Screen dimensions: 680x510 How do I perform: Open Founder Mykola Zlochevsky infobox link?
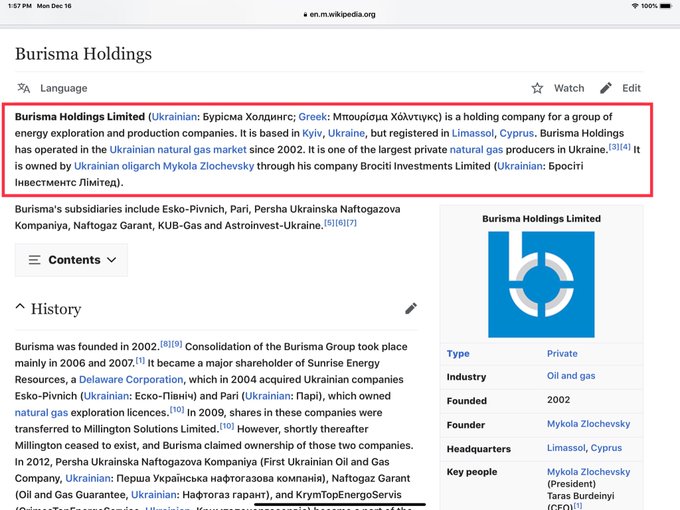[588, 424]
